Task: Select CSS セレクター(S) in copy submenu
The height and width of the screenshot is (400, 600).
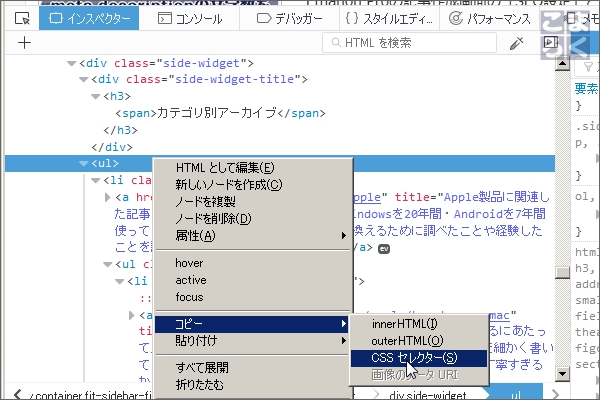Action: [x=419, y=358]
